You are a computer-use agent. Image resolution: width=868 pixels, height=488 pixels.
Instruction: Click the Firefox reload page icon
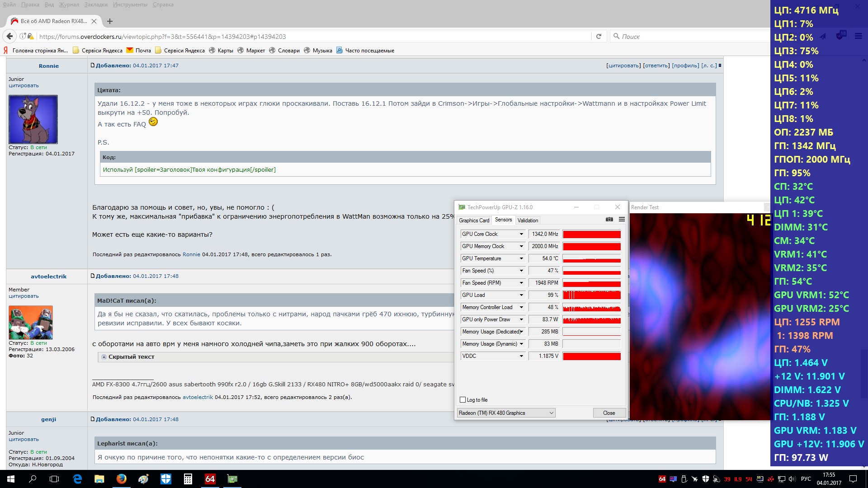pyautogui.click(x=599, y=37)
